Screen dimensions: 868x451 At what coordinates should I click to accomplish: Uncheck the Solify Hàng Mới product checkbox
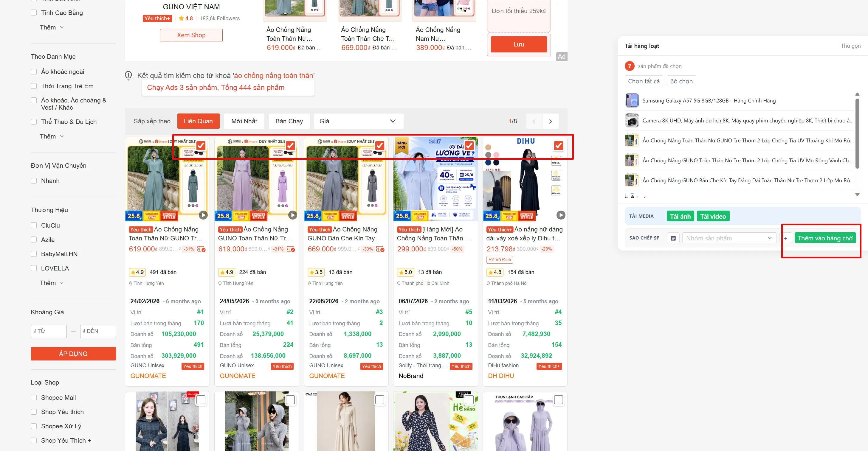[x=469, y=145]
